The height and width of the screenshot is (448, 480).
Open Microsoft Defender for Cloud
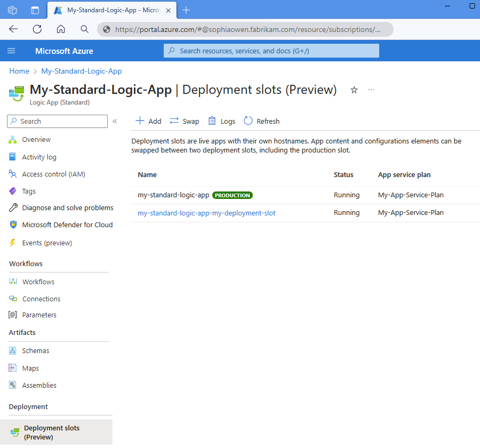[x=67, y=225]
